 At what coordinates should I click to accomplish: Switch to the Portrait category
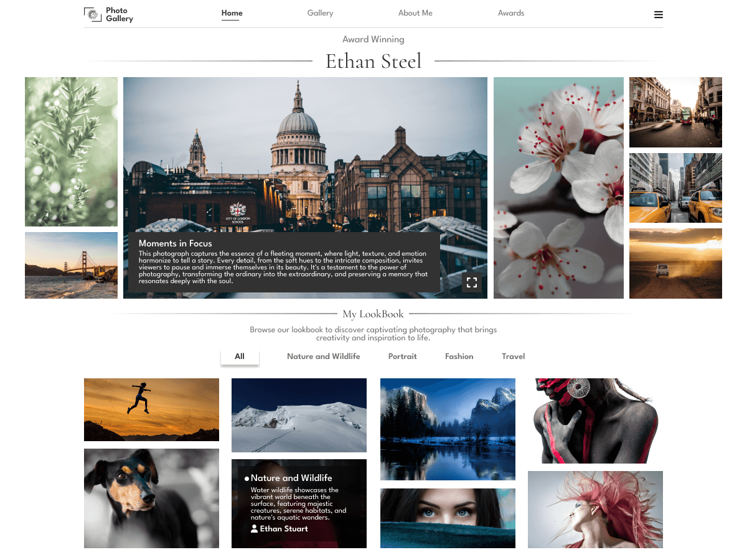point(402,356)
